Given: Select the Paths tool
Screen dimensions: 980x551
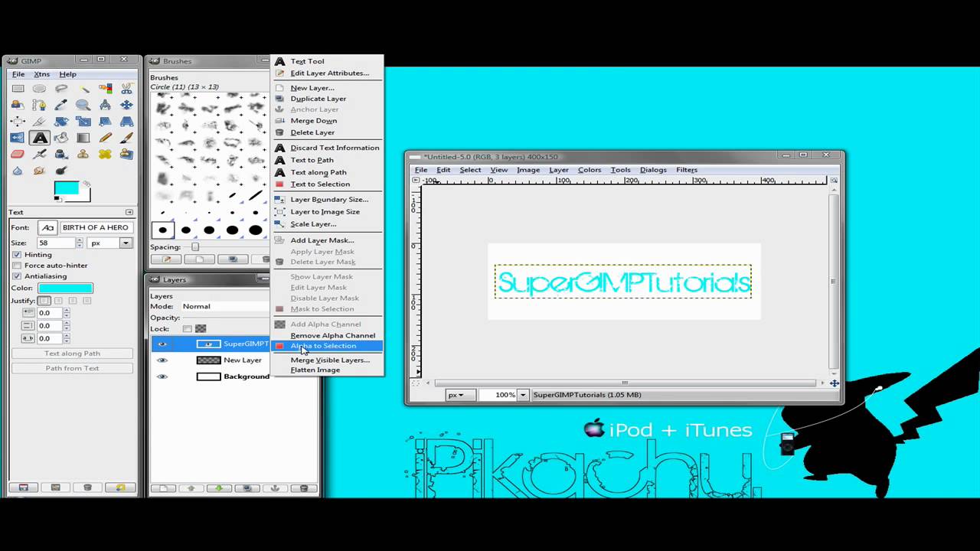Looking at the screenshot, I should pos(39,105).
